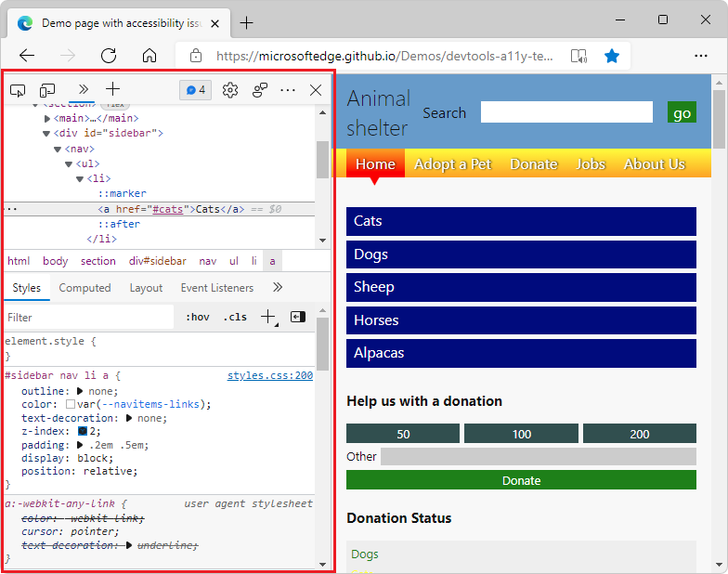Select the ::marker pseudo element
728x574 pixels.
pos(123,193)
